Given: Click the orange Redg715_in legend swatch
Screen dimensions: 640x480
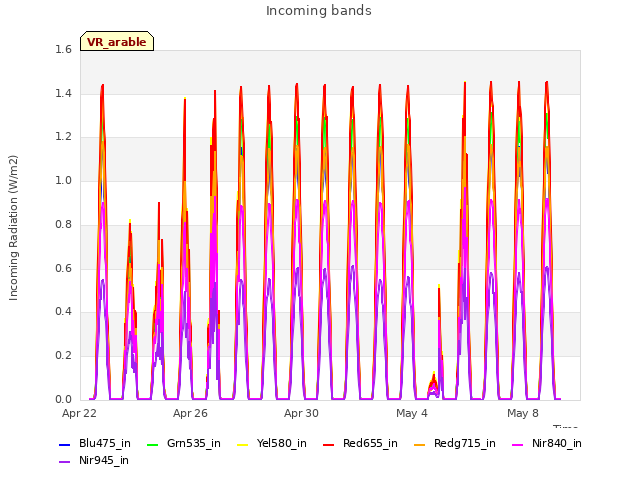Looking at the screenshot, I should coord(420,444).
